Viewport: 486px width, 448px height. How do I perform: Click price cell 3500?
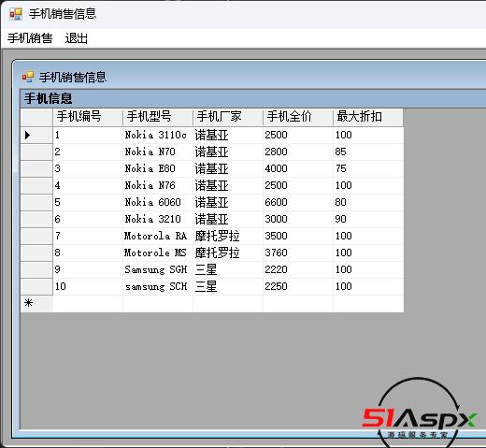click(298, 236)
